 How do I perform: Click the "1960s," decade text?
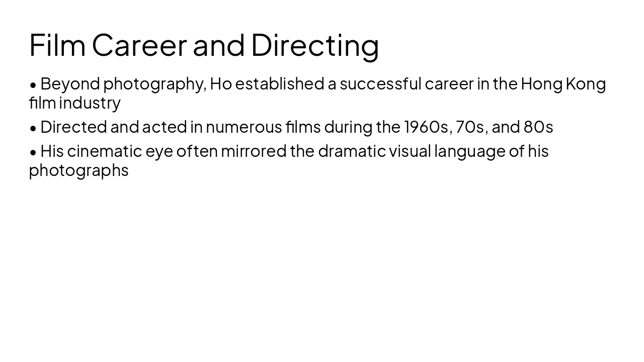pos(428,127)
